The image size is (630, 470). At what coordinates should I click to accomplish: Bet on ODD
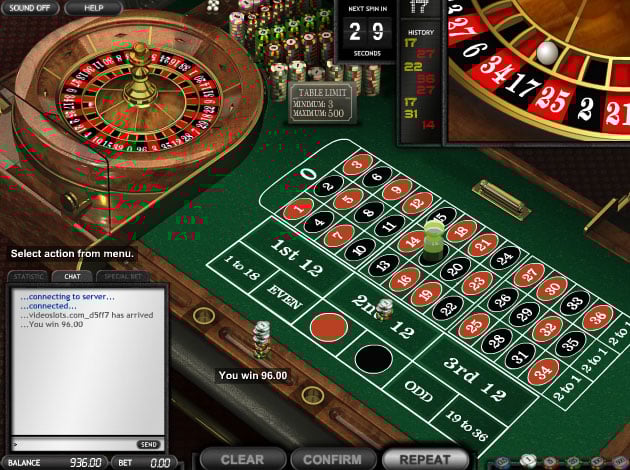pos(418,390)
